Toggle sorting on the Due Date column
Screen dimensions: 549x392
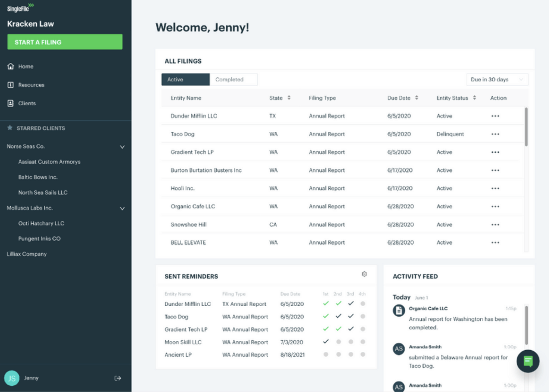[416, 98]
